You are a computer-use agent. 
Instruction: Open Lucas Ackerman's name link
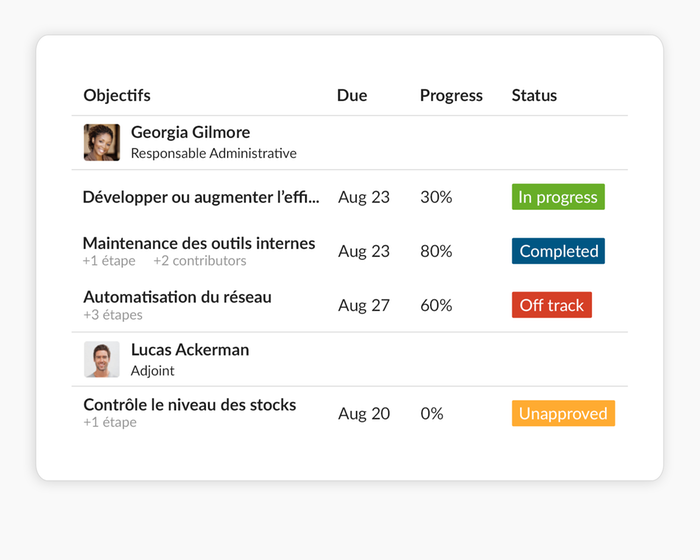pos(189,350)
